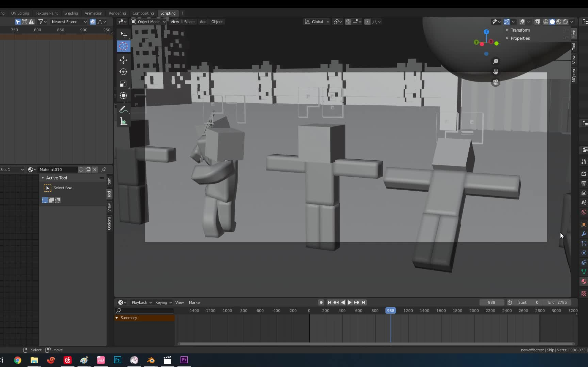Toggle camera view with the camera gizmo
588x367 pixels.
coord(496,82)
